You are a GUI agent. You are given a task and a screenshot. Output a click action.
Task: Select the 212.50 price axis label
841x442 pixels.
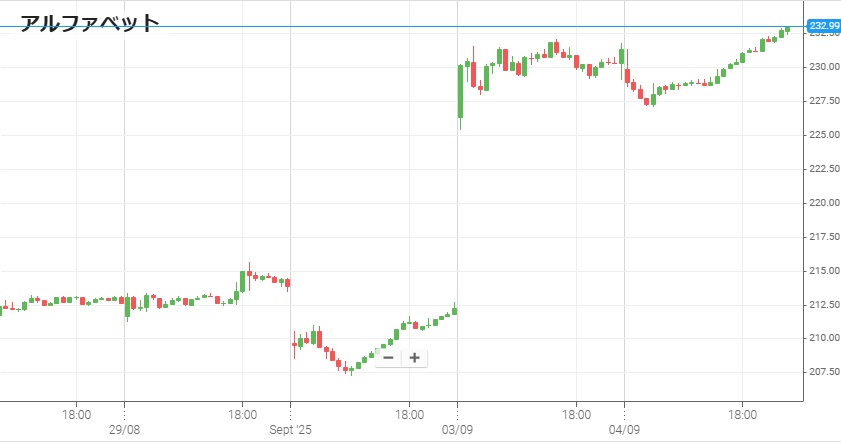click(824, 304)
